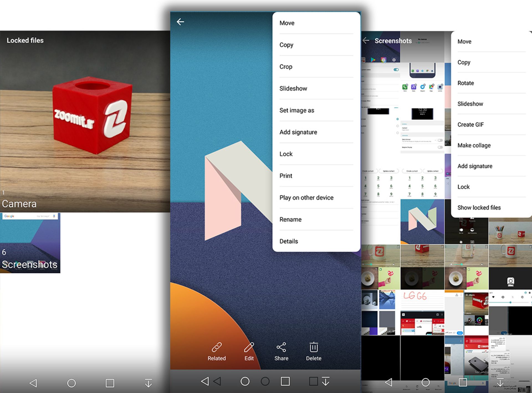The image size is (532, 393).
Task: Open the Android N logo screenshot thumbnail
Action: [422, 221]
